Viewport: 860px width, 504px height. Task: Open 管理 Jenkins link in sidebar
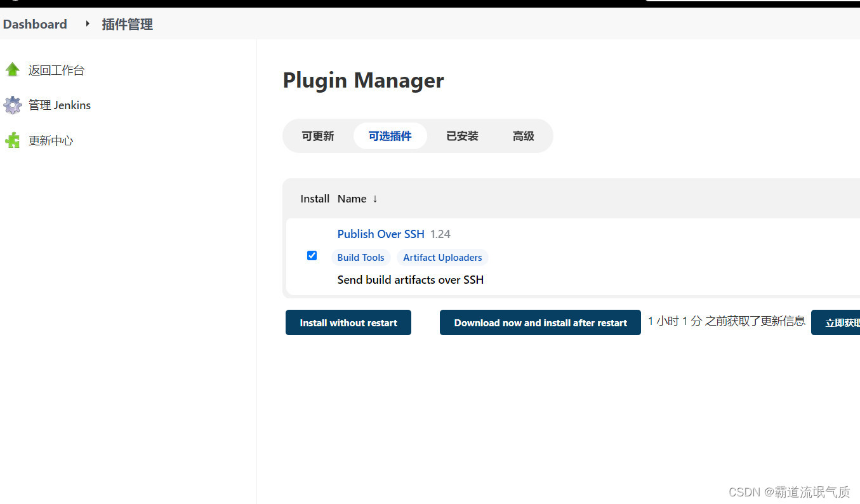pyautogui.click(x=60, y=105)
